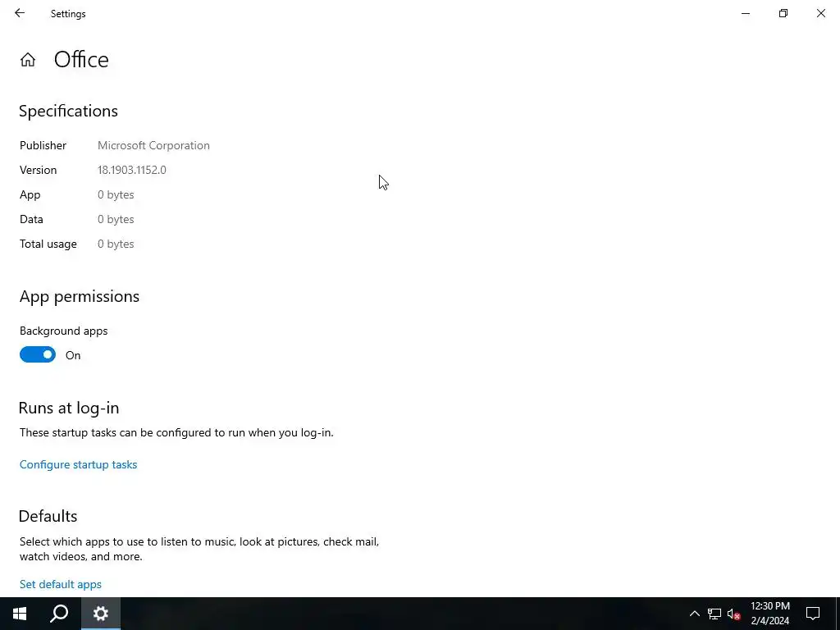Select the Settings gear on taskbar
This screenshot has height=630, width=840.
(101, 614)
